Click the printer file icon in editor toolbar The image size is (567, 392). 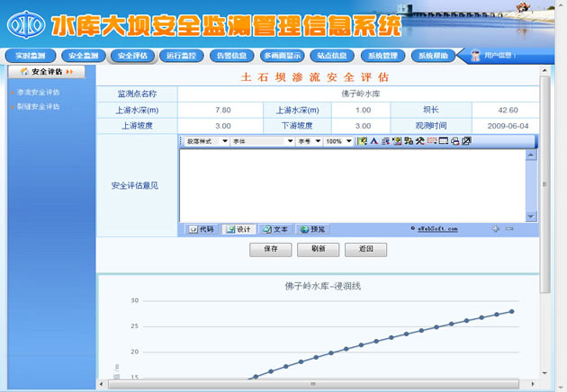[454, 141]
